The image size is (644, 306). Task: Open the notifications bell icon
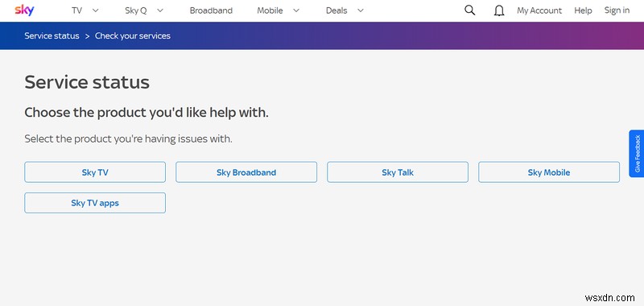point(499,10)
